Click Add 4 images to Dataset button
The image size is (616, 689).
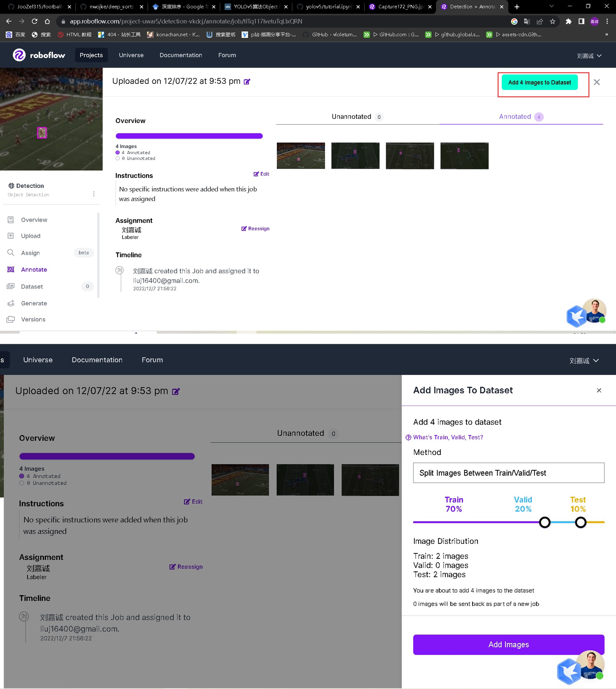tap(539, 82)
